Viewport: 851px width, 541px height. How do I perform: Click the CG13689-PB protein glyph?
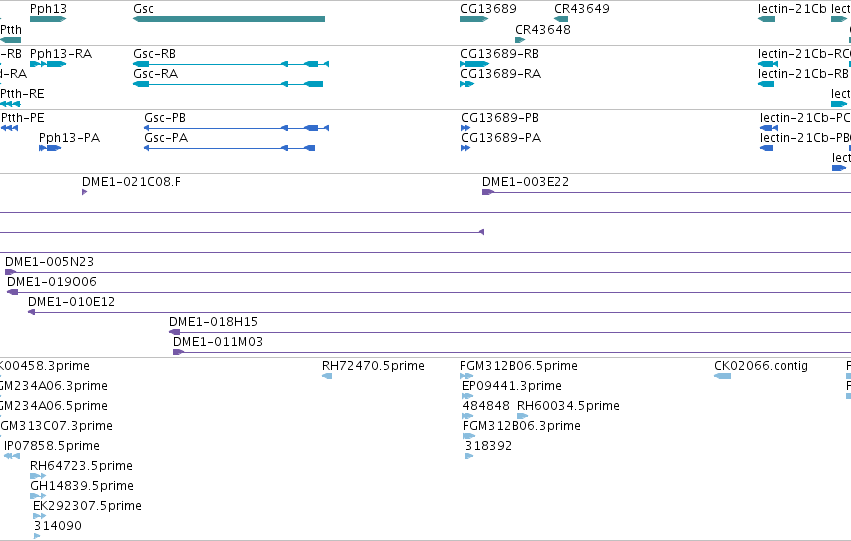point(465,128)
